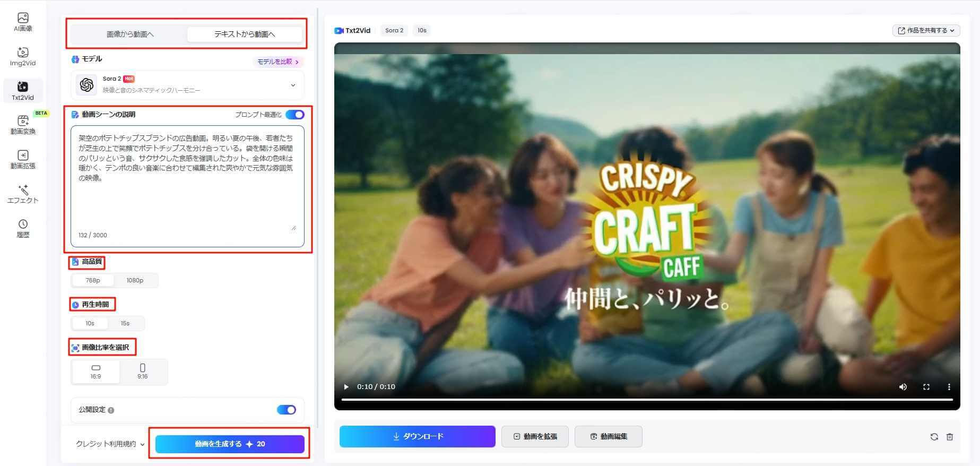Click the 動画編集 button
The width and height of the screenshot is (980, 466).
coord(609,436)
